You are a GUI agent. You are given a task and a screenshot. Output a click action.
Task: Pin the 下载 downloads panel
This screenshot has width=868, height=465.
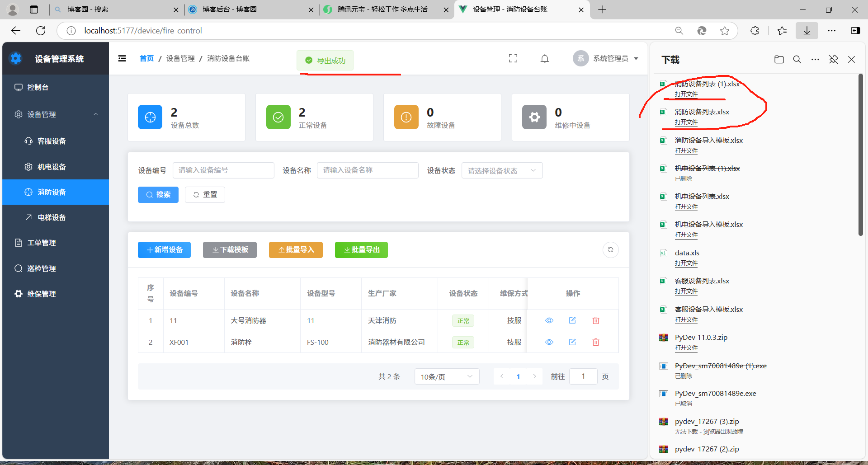833,60
